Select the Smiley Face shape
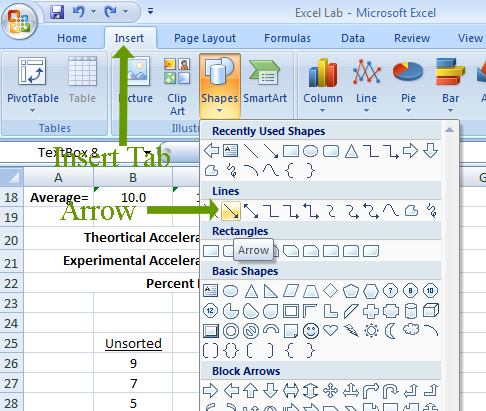The height and width of the screenshot is (411, 486). (311, 331)
